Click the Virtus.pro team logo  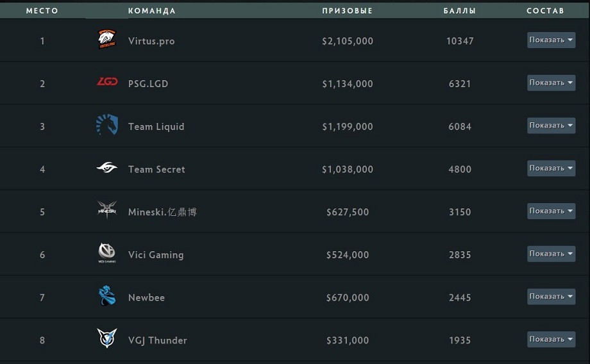coord(107,39)
